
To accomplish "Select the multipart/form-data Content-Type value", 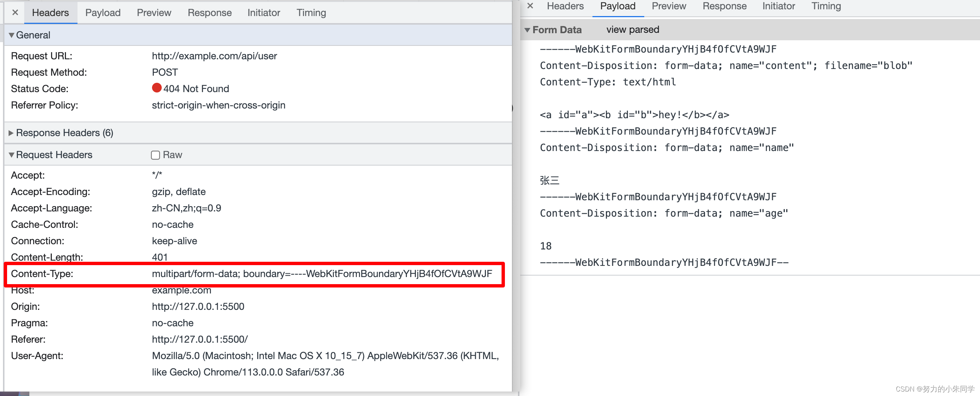I will (x=322, y=274).
